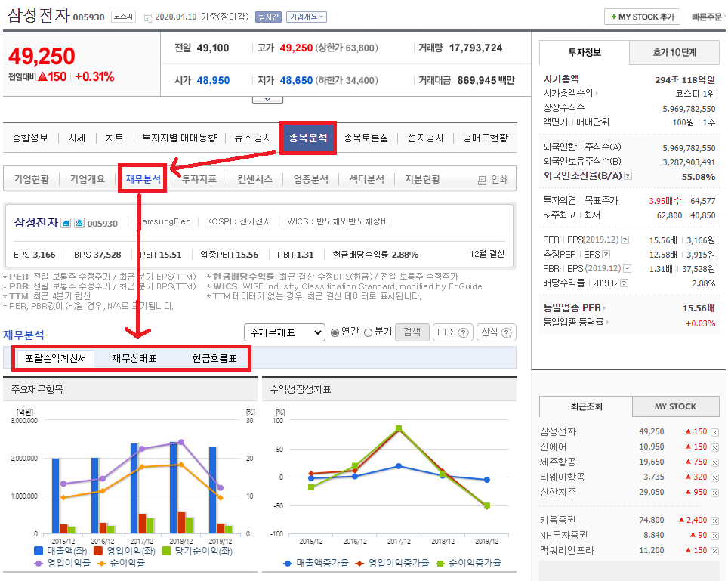Select the 재무분석 sub-tab
This screenshot has height=581, width=728.
[143, 179]
